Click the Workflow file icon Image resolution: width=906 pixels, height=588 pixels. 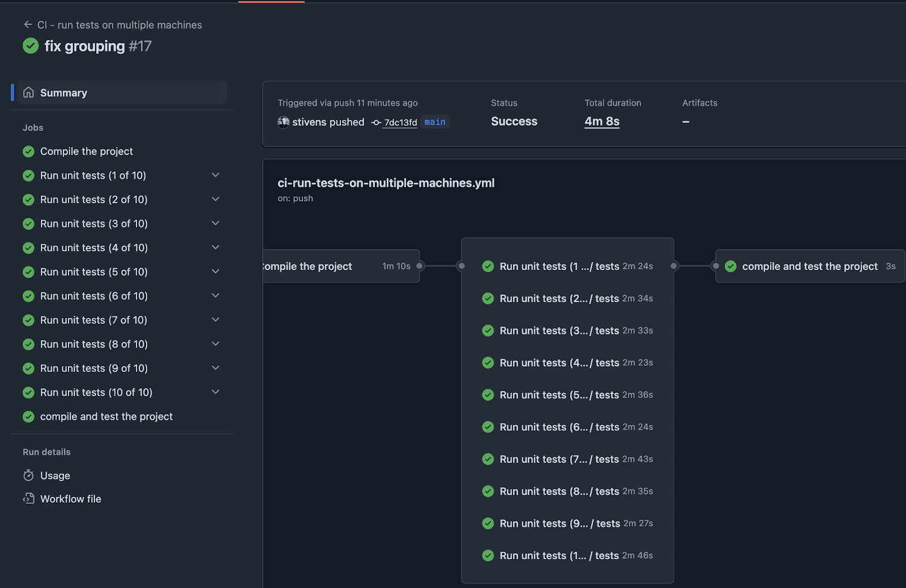[x=28, y=499]
